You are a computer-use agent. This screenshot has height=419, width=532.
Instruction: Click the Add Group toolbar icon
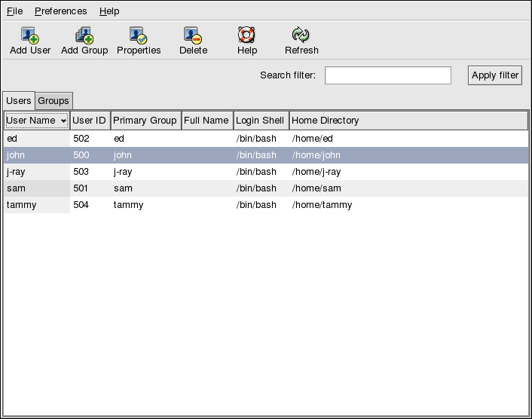click(x=84, y=35)
